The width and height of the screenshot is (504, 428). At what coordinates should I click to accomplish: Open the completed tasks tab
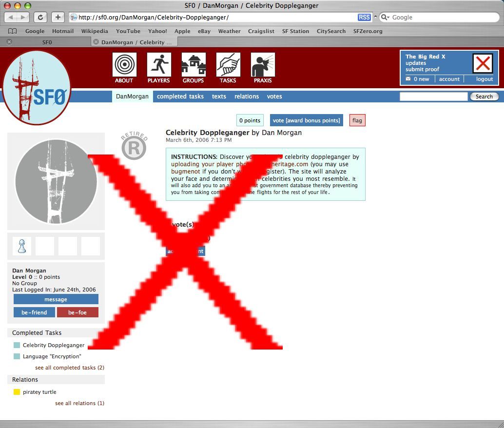(x=180, y=97)
